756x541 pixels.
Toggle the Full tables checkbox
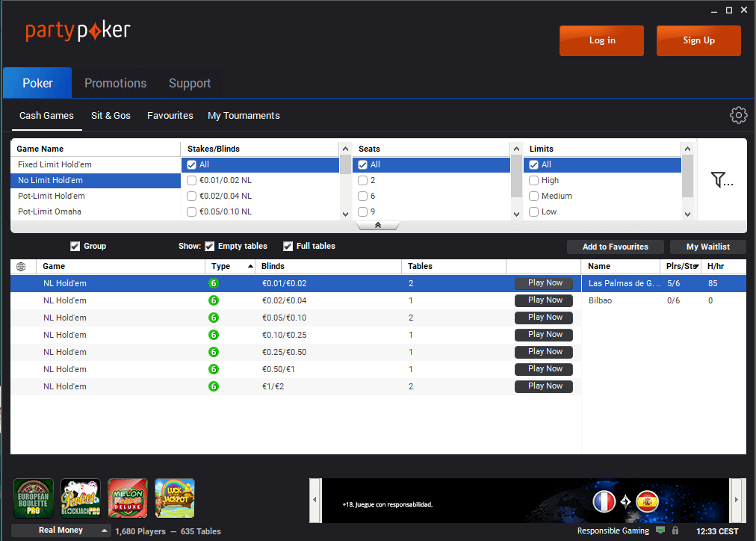coord(288,247)
